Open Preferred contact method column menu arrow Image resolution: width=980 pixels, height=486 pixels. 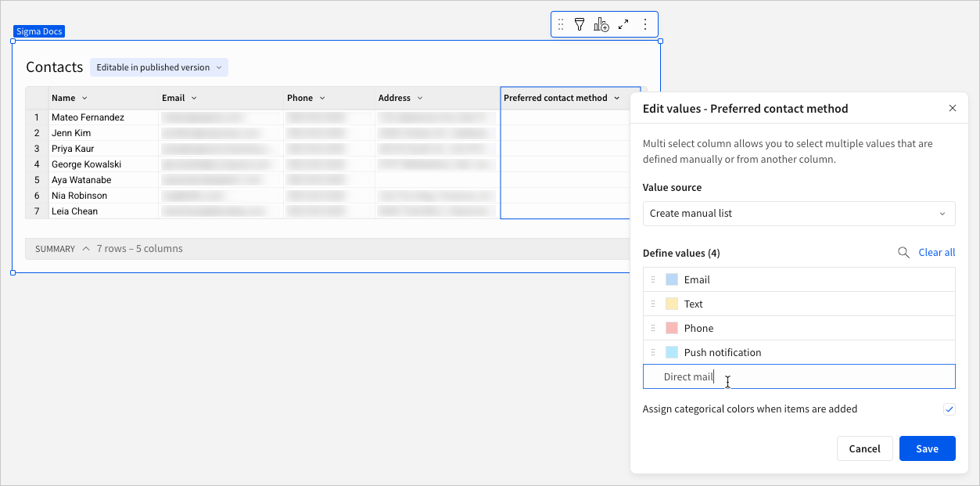click(616, 99)
